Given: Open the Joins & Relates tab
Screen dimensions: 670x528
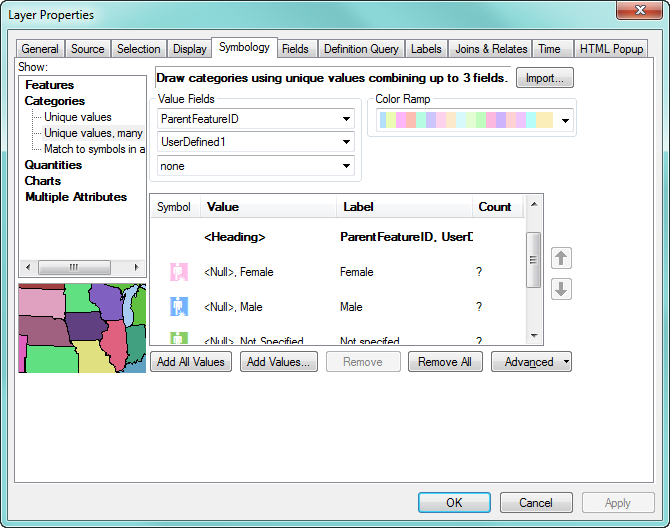Looking at the screenshot, I should click(x=490, y=49).
